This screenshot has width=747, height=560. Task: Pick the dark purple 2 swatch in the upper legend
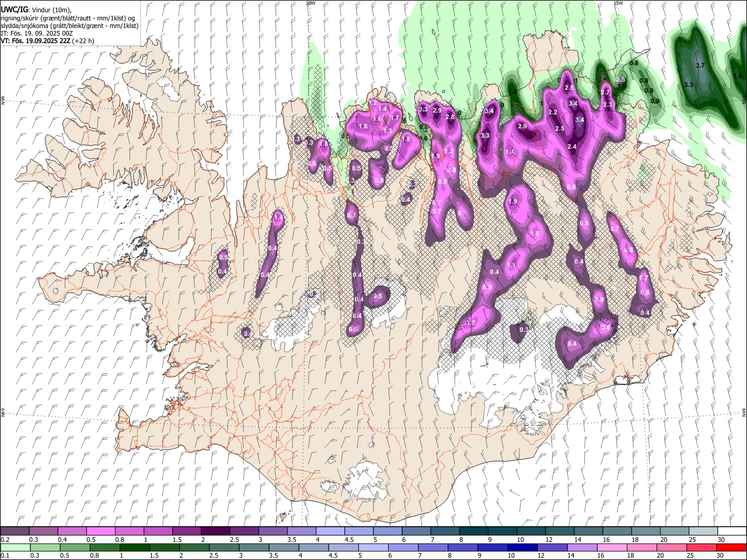215,531
